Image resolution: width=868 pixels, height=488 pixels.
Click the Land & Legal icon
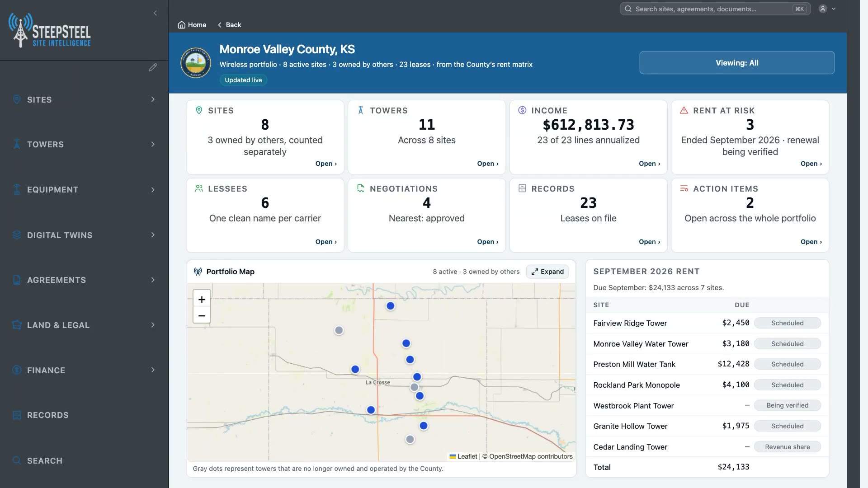(x=17, y=325)
